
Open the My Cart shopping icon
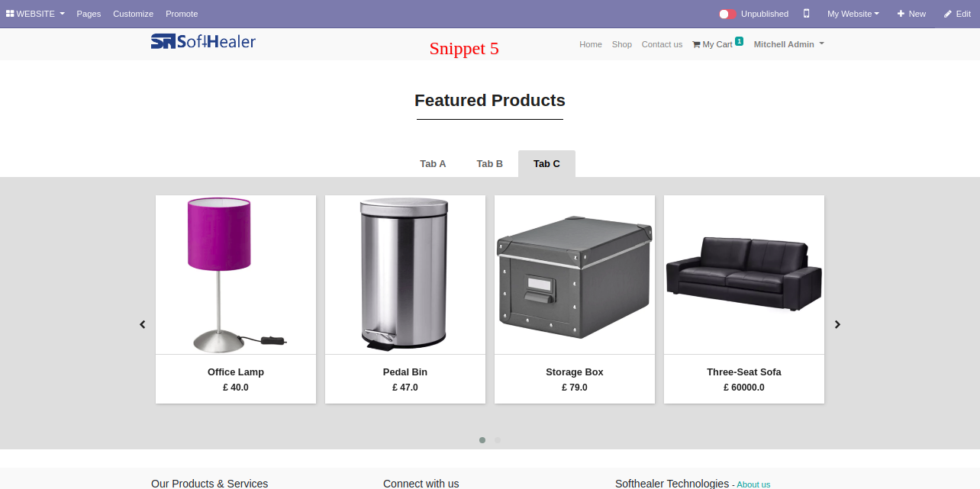(x=696, y=44)
